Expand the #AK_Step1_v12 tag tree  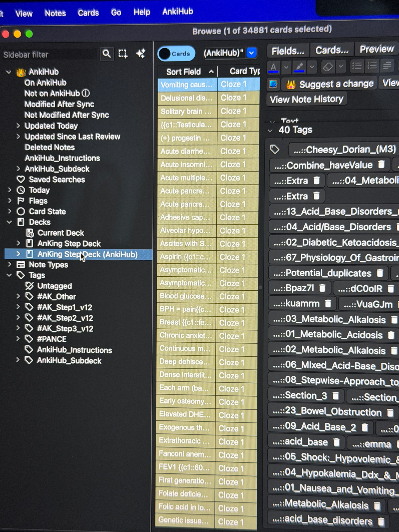click(x=18, y=307)
